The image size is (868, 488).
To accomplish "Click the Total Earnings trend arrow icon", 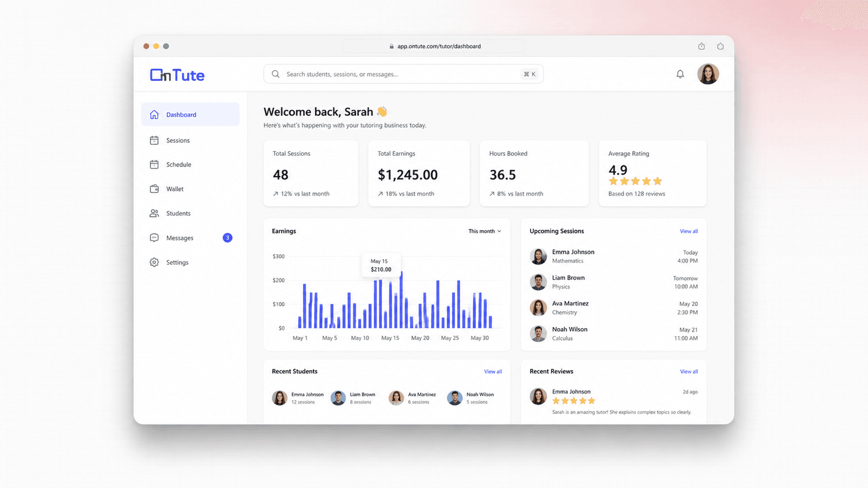I will 380,194.
